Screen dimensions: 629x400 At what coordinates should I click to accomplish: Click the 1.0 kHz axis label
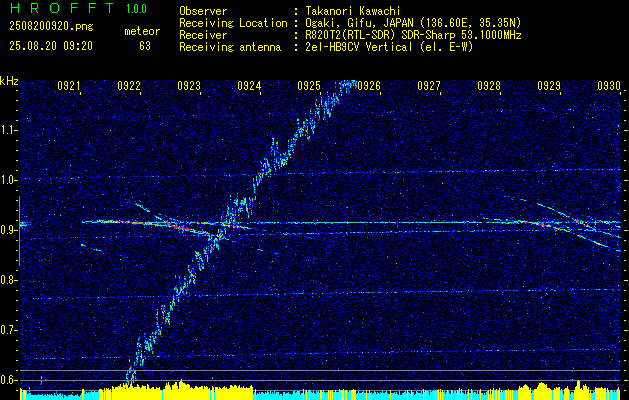pyautogui.click(x=9, y=180)
